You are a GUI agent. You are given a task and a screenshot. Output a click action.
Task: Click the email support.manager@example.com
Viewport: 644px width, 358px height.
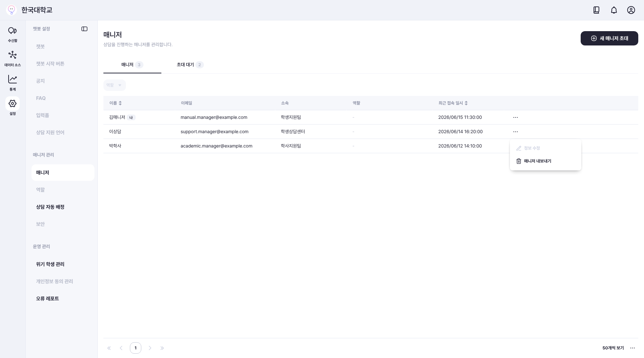[x=215, y=132]
